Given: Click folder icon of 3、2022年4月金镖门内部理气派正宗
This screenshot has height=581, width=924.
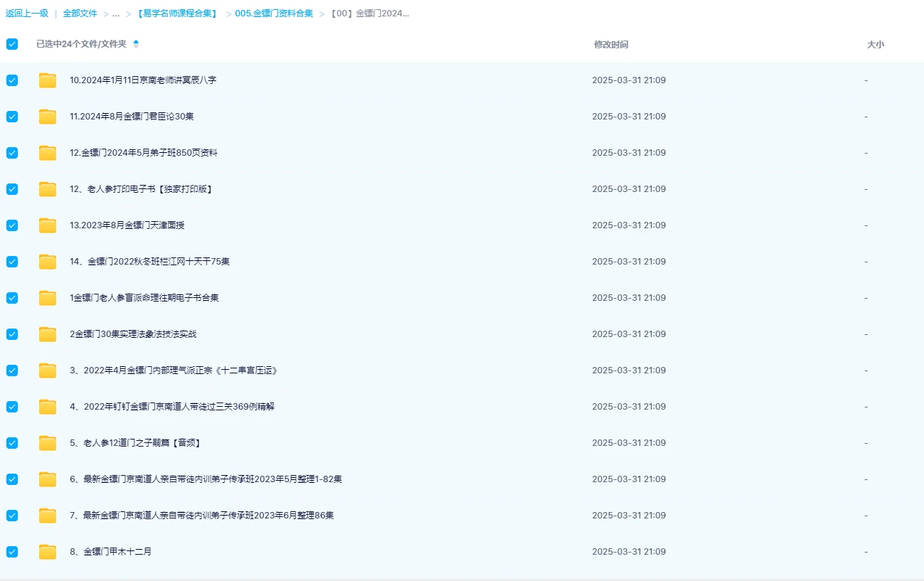Looking at the screenshot, I should coord(48,371).
